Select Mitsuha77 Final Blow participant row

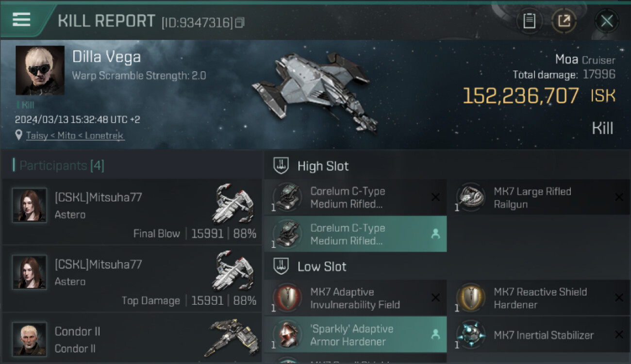tap(132, 212)
